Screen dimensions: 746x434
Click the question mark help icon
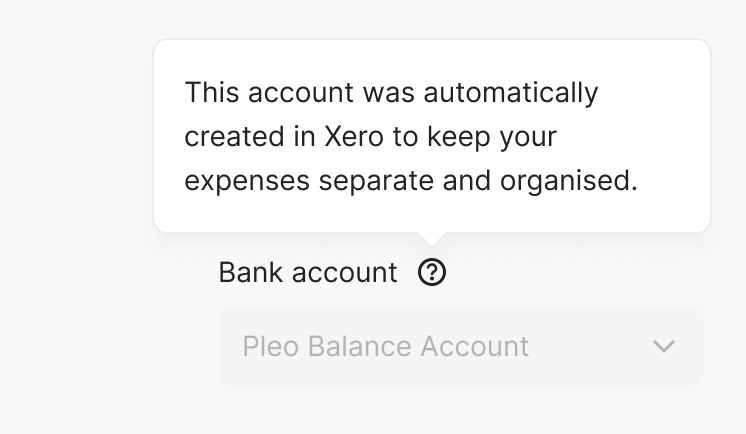click(x=432, y=272)
